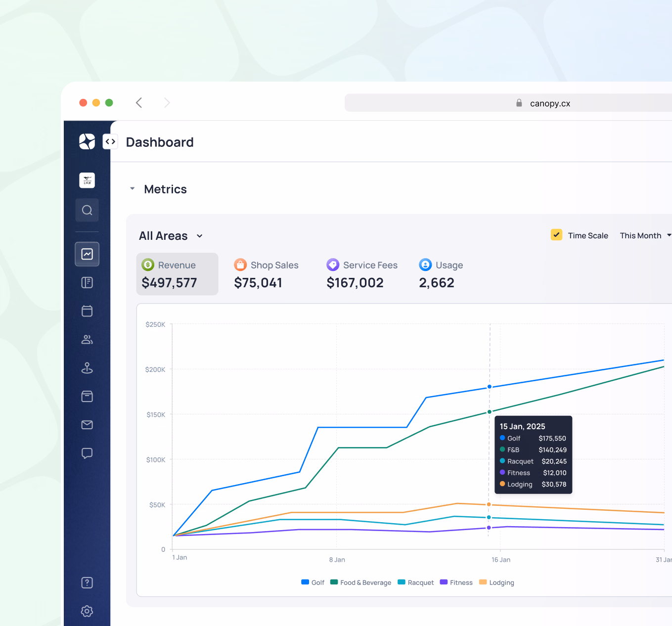This screenshot has height=626, width=672.
Task: Open the All Areas dropdown
Action: (x=171, y=236)
